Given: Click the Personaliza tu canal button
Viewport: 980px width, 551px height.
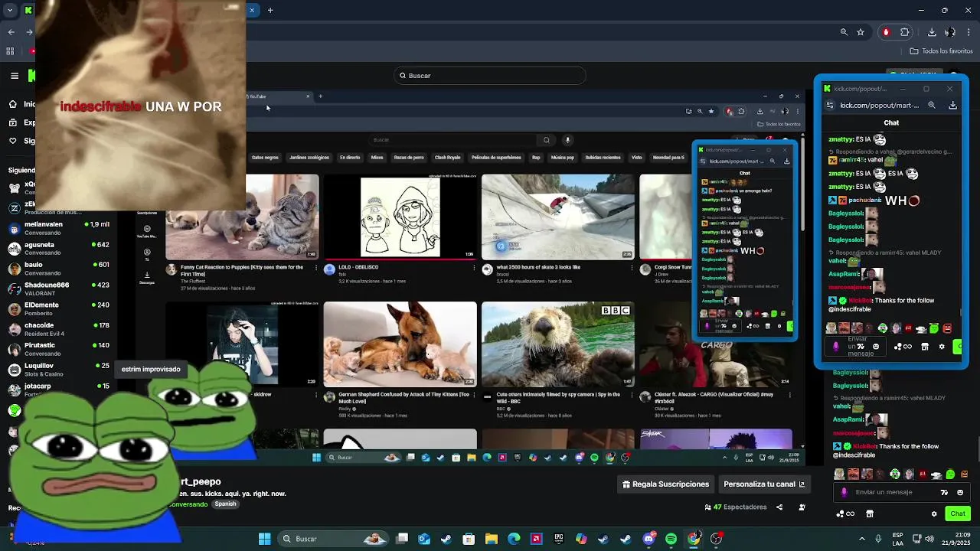Looking at the screenshot, I should click(x=764, y=484).
